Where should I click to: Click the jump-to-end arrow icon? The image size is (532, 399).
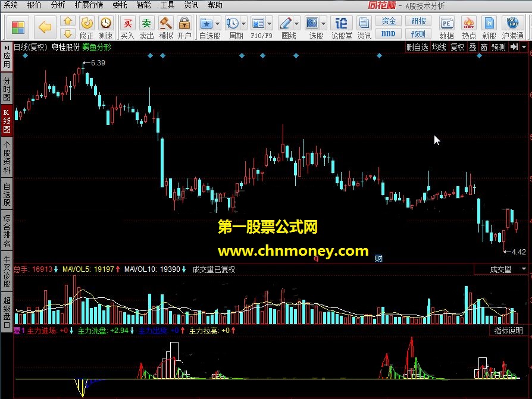point(514,47)
